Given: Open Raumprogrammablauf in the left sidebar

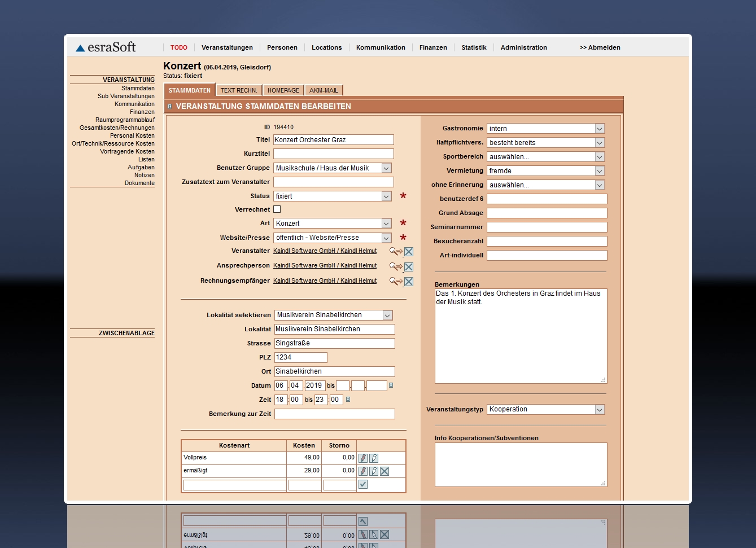Looking at the screenshot, I should [x=125, y=120].
